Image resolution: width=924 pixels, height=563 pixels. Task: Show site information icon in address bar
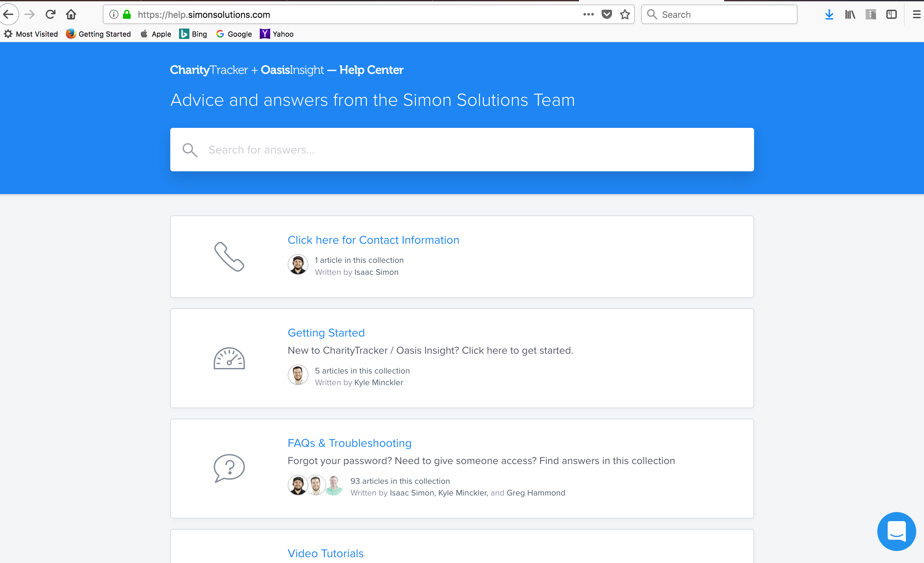click(114, 15)
